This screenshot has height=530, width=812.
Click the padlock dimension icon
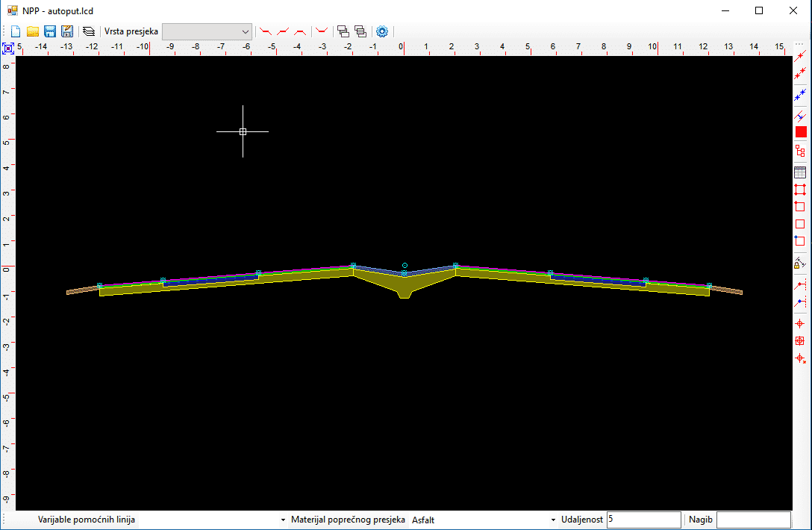(x=800, y=263)
